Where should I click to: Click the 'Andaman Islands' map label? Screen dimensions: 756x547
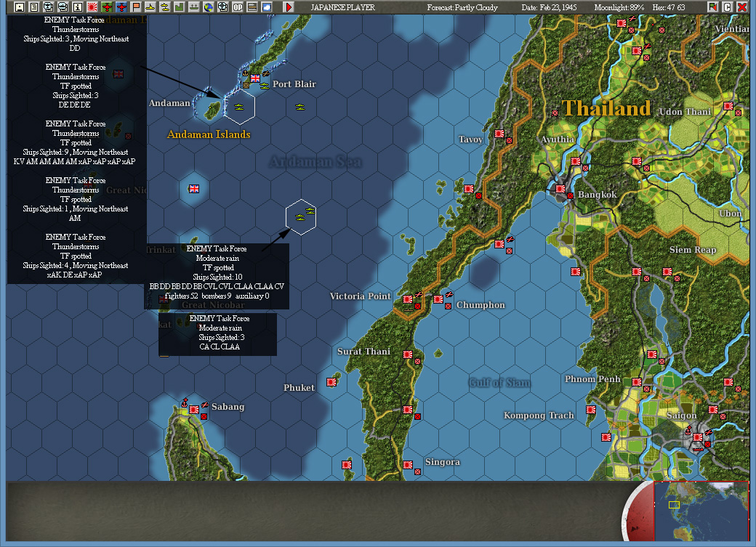(209, 134)
